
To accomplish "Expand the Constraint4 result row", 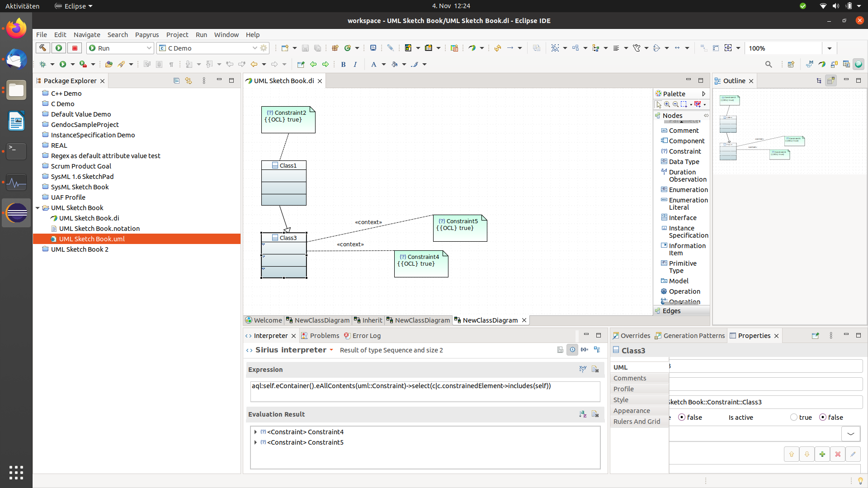I will tap(255, 432).
